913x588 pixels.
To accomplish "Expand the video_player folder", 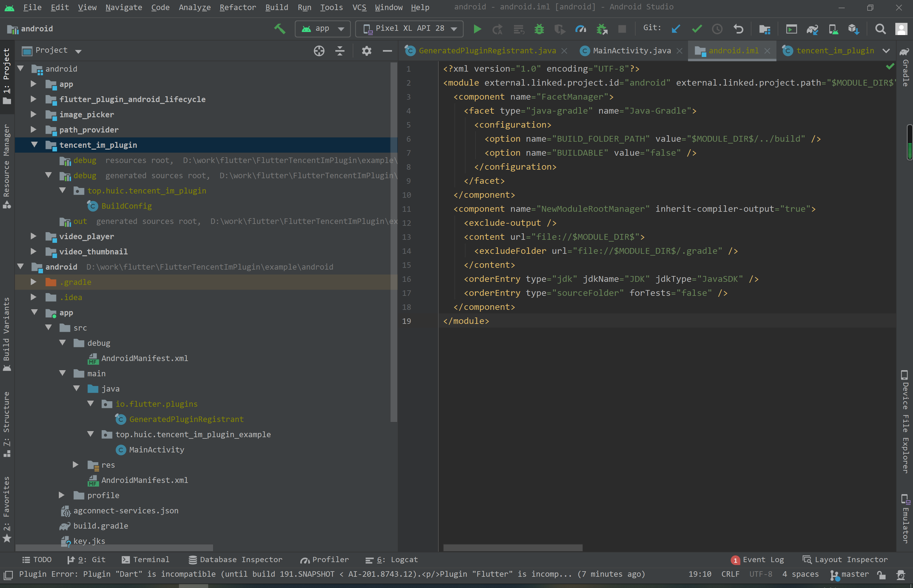I will tap(33, 236).
